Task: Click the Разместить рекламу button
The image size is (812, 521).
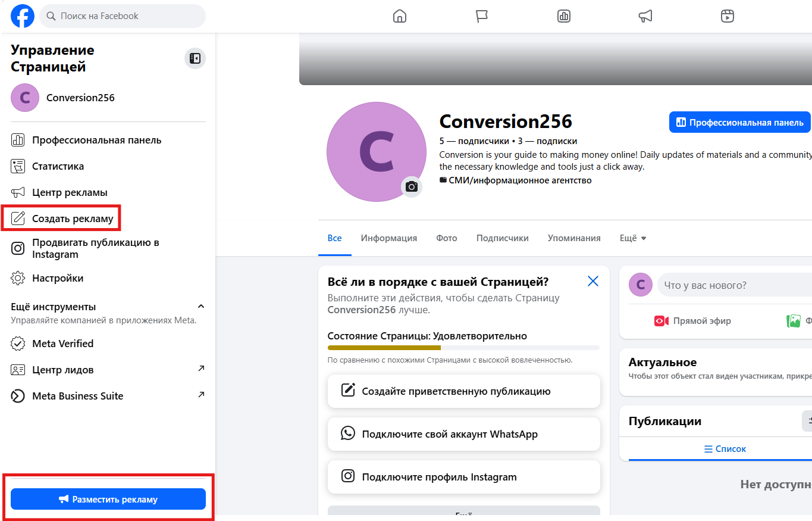Action: (108, 499)
